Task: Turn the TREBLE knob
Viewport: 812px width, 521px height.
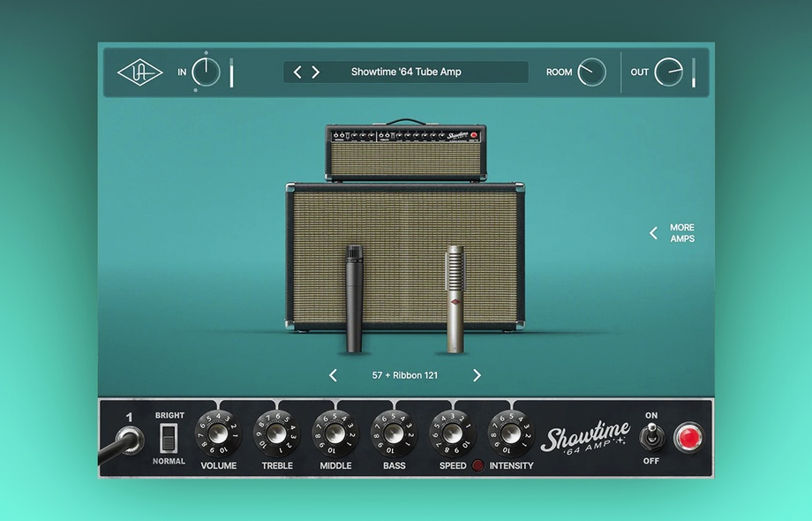Action: click(276, 434)
